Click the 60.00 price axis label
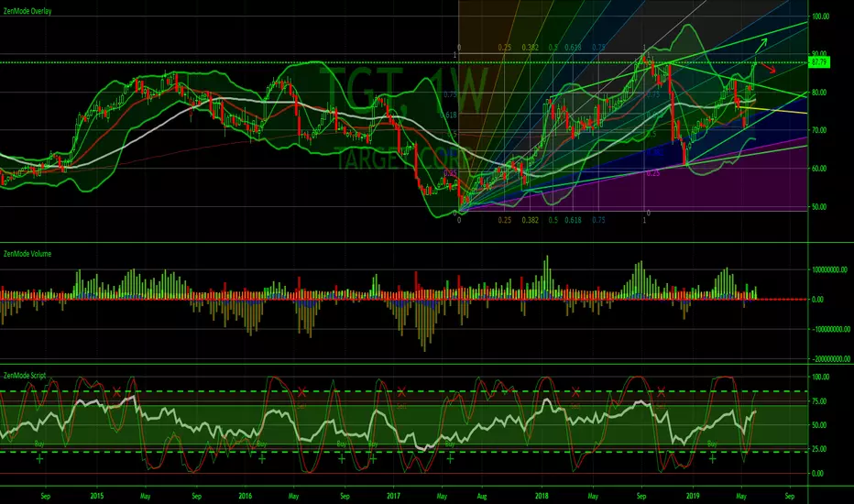 (819, 169)
